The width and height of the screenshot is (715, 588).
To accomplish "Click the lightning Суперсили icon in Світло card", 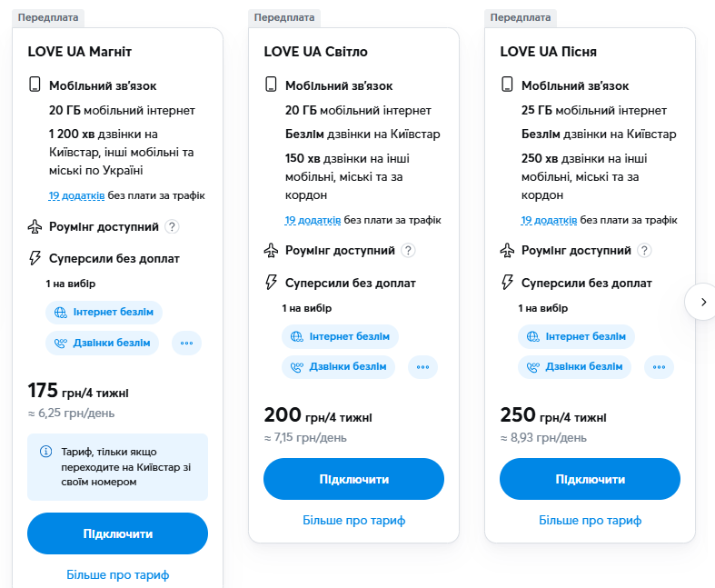I will pos(271,282).
